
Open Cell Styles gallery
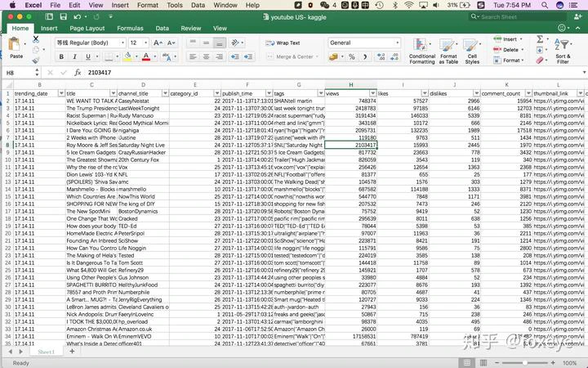[472, 51]
